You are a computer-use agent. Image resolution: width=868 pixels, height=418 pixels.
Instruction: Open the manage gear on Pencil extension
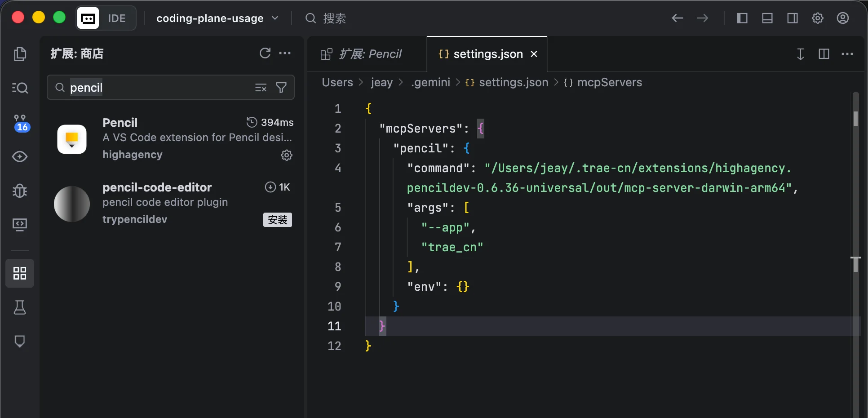pos(287,155)
